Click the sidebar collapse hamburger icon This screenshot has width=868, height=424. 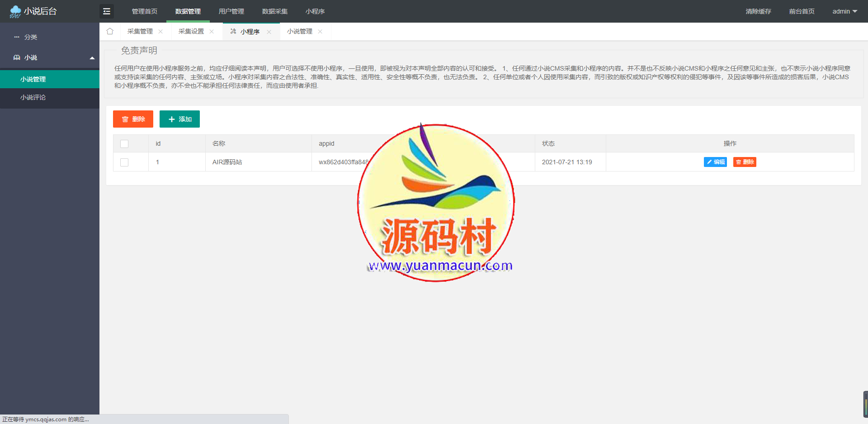[107, 11]
